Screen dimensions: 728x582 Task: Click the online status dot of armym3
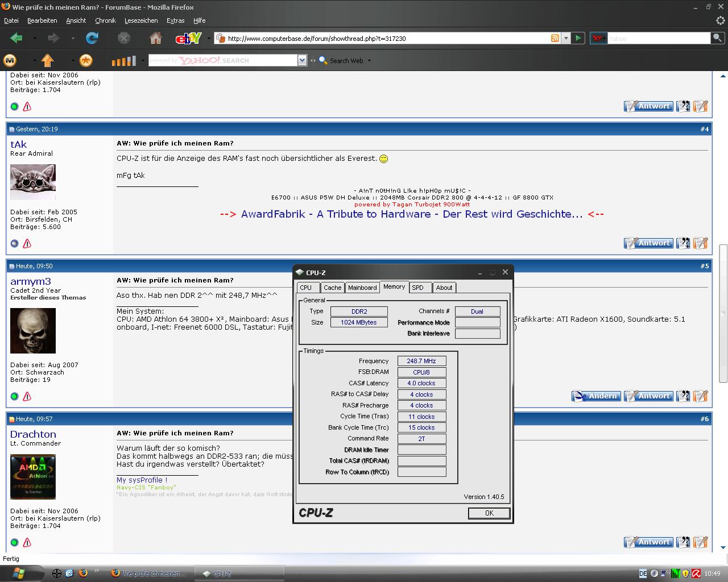(15, 396)
